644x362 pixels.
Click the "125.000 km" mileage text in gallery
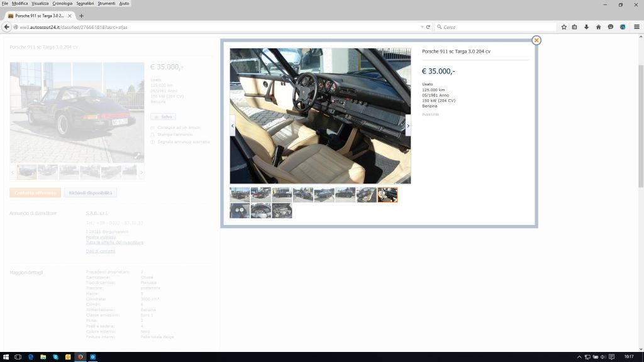point(433,90)
